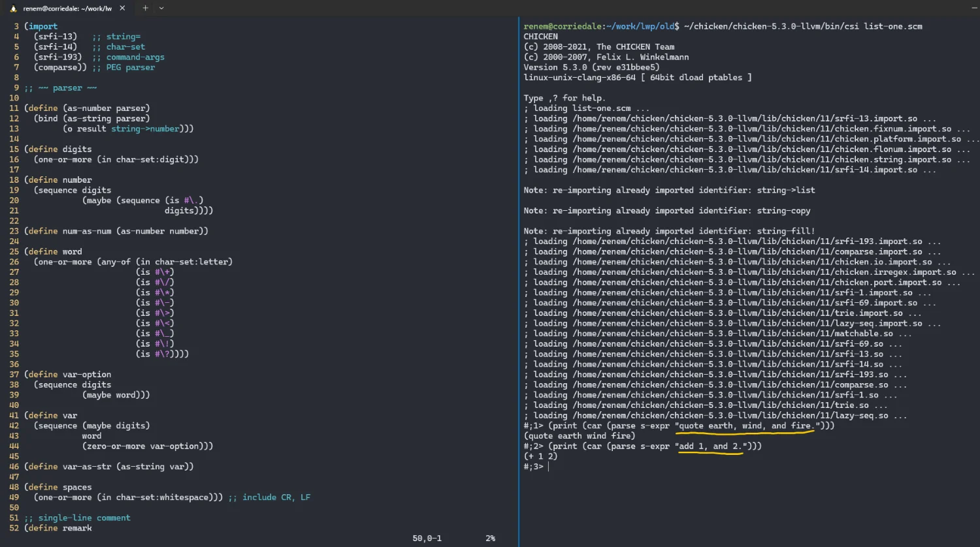The height and width of the screenshot is (547, 980).
Task: Click the note about "string->list" re-import
Action: [669, 190]
